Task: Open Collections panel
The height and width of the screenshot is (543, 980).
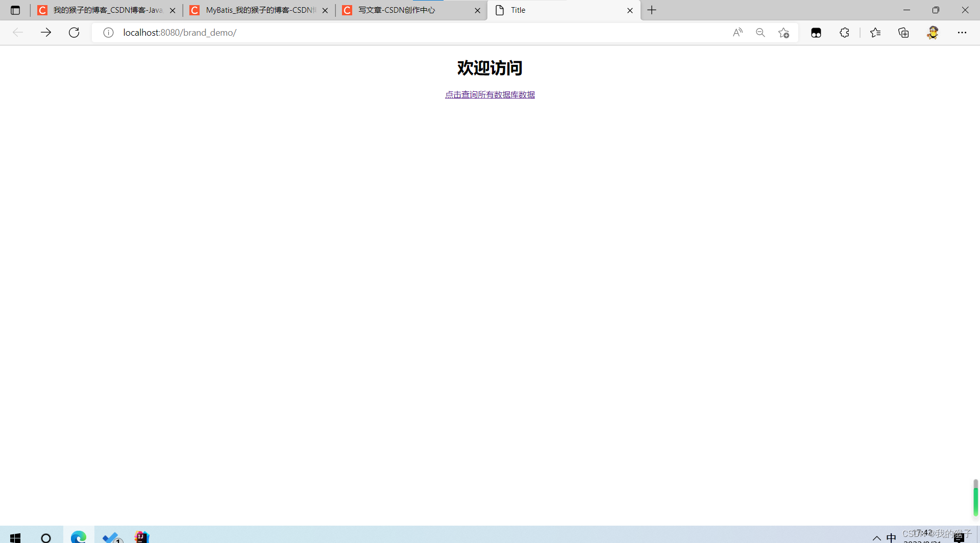Action: coord(903,33)
